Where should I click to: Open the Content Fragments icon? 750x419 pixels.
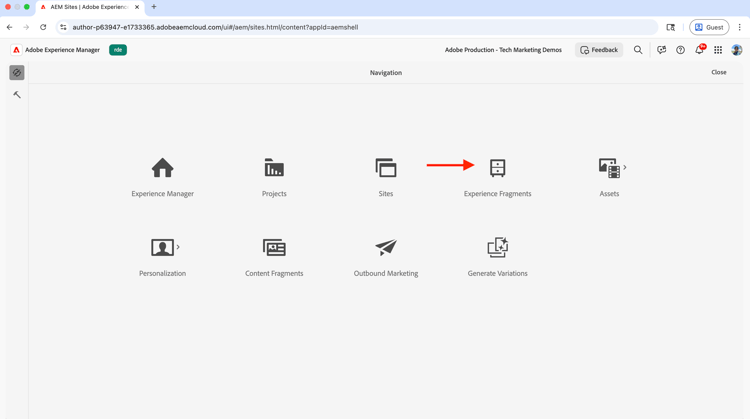pyautogui.click(x=274, y=247)
